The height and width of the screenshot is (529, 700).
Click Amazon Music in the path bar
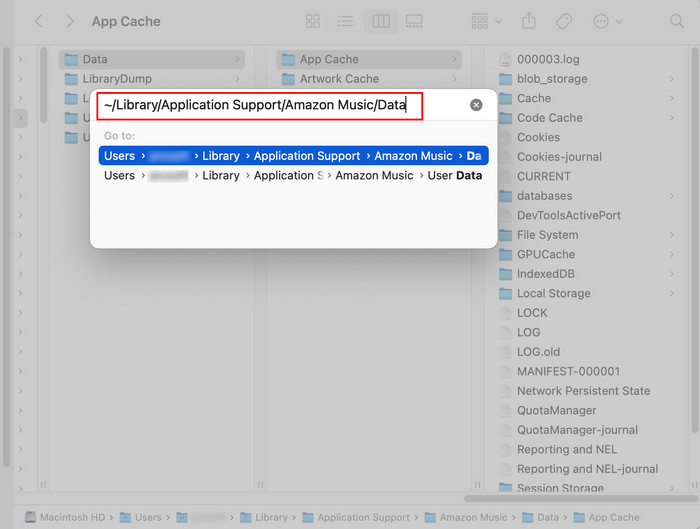click(x=466, y=517)
